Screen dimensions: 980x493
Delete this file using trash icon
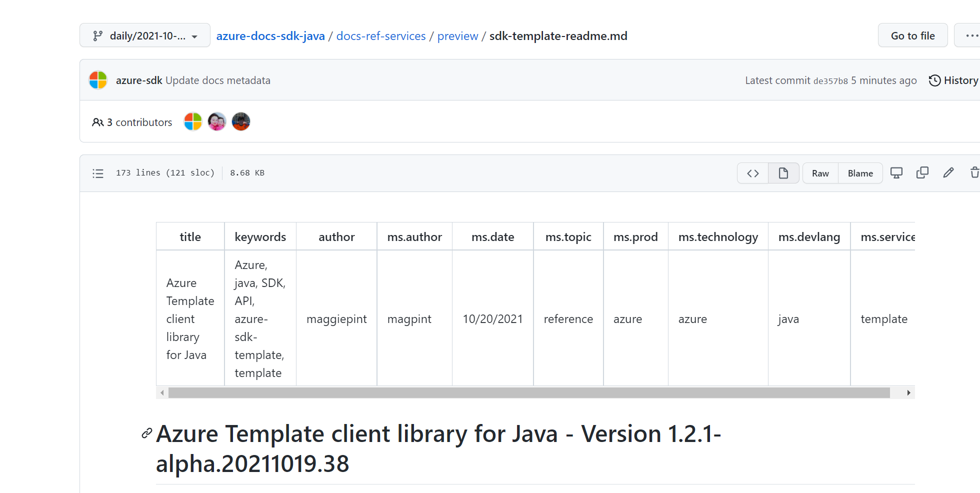point(974,173)
